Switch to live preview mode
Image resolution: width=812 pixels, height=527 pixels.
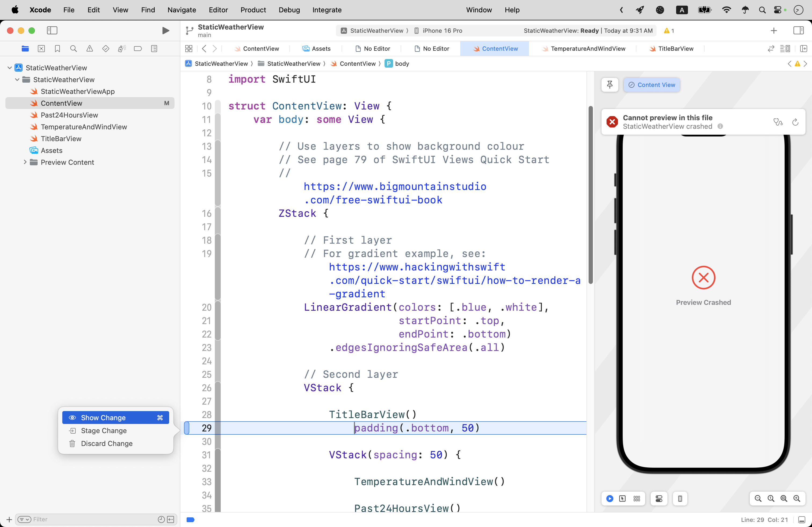610,499
